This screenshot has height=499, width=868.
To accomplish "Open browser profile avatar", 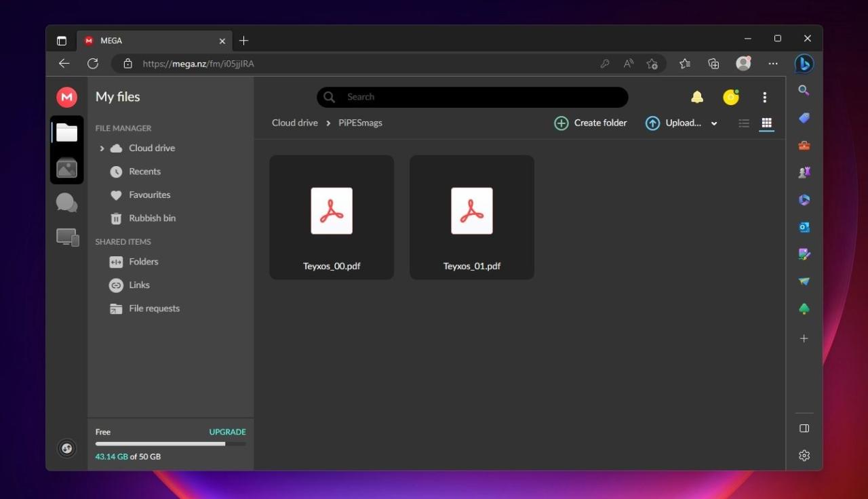I will 743,63.
